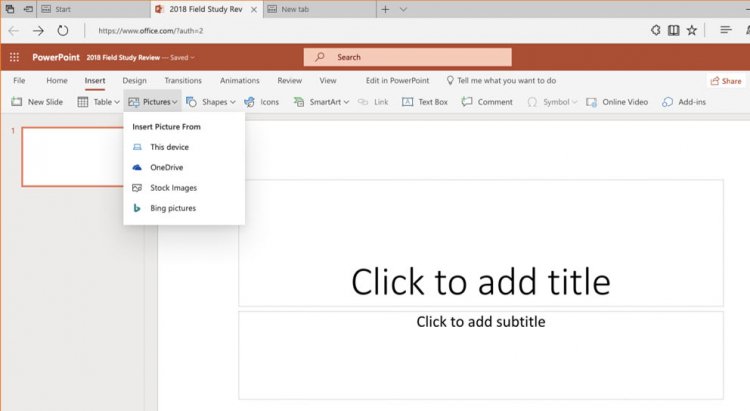
Task: Add a Text Box to the slide
Action: (x=425, y=102)
